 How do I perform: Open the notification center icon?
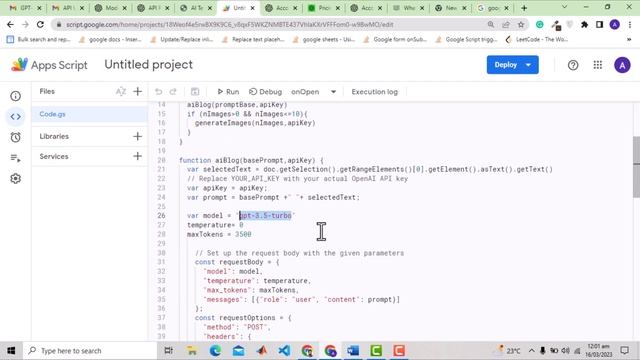[x=624, y=351]
